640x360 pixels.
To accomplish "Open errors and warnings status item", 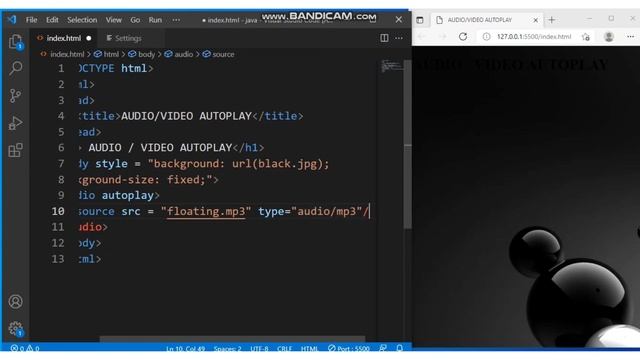I will pyautogui.click(x=25, y=348).
